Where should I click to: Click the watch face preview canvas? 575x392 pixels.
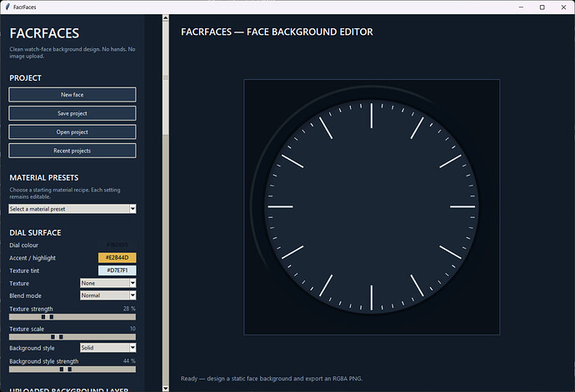coord(372,207)
